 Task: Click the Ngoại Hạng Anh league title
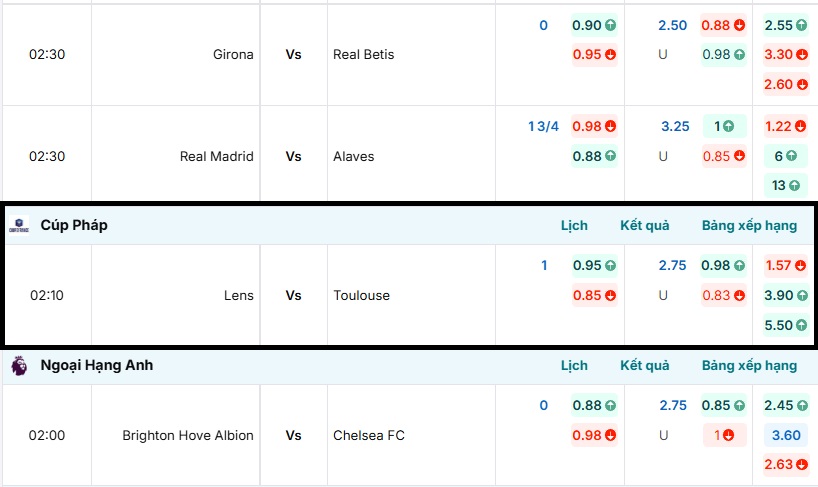(97, 366)
